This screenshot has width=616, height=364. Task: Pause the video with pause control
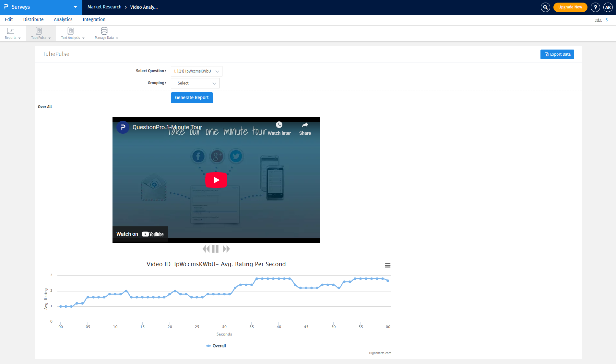tap(215, 249)
